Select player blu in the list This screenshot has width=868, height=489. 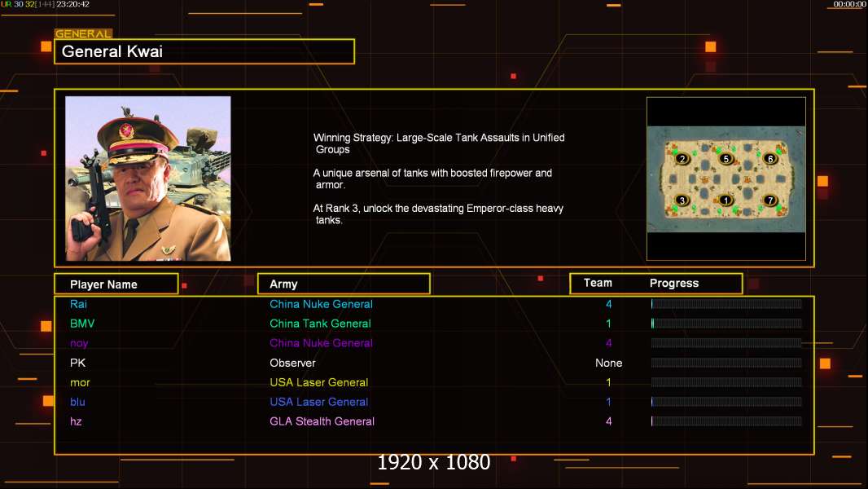[77, 402]
